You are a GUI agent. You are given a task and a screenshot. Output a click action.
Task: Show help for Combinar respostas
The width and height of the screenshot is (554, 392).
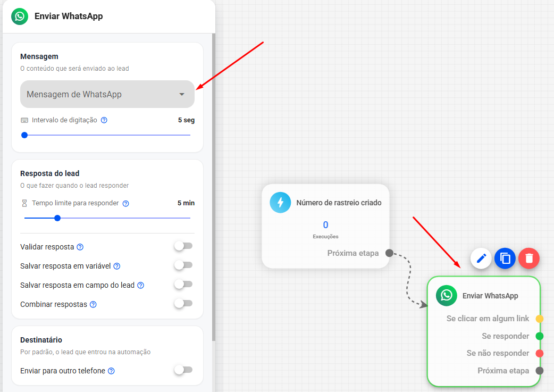coord(93,304)
